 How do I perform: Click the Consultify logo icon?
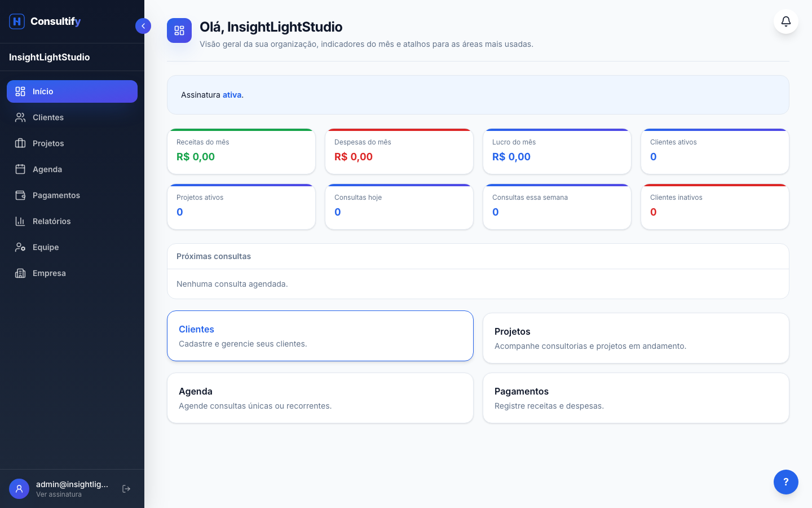pyautogui.click(x=17, y=21)
